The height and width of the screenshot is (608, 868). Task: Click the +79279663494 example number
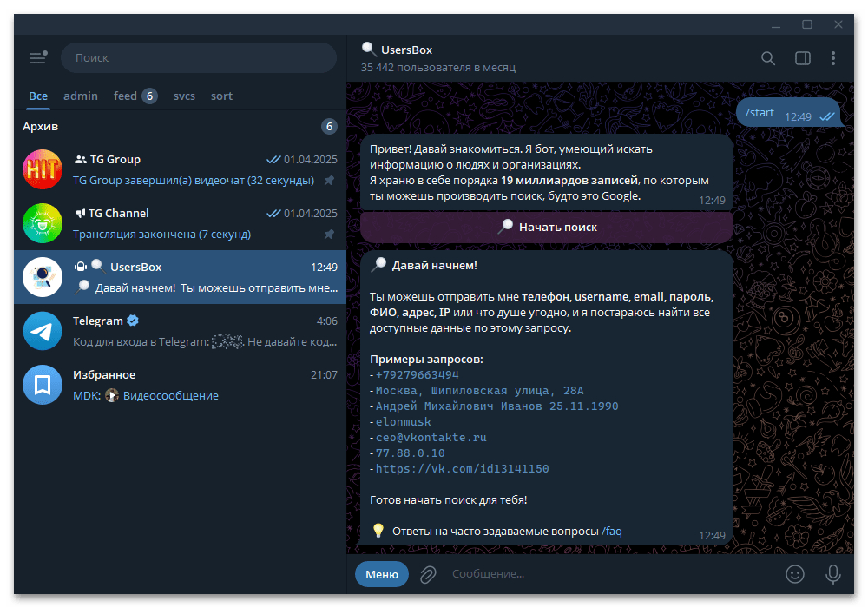point(418,375)
